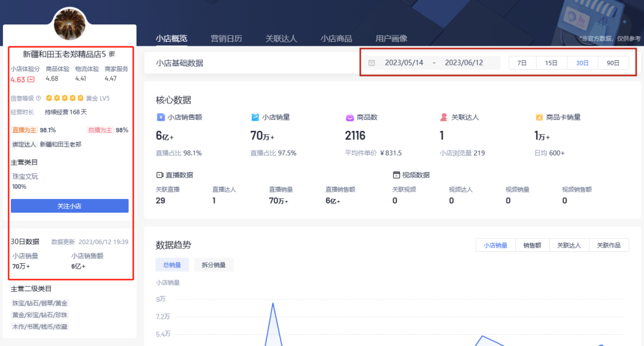The image size is (644, 346).
Task: Click data update time 2023/06/12 19:39
Action: 104,242
